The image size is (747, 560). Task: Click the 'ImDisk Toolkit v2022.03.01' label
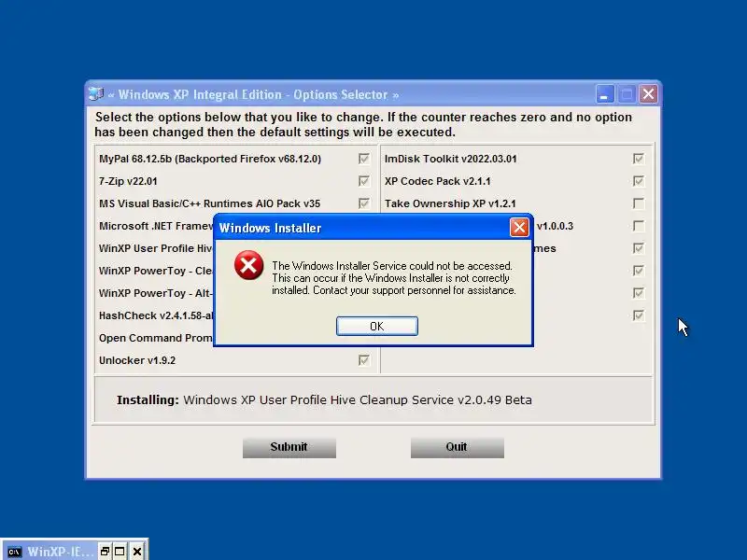pos(451,159)
